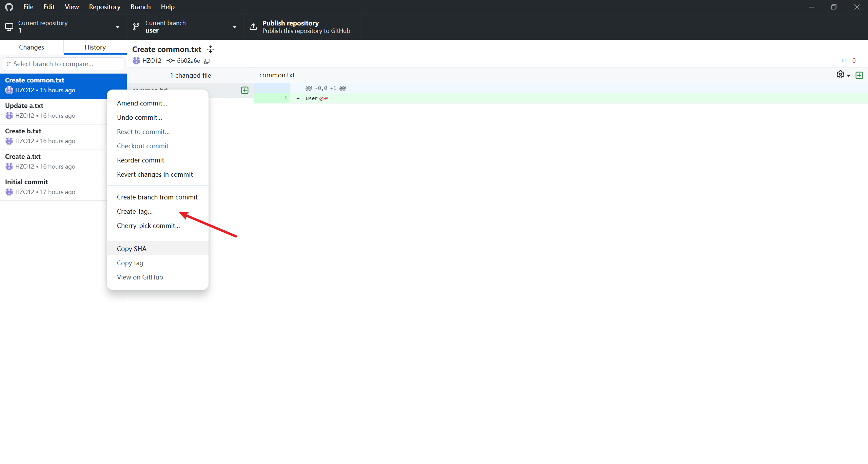
Task: Click the GitHub logo in the menu bar
Action: coord(9,7)
